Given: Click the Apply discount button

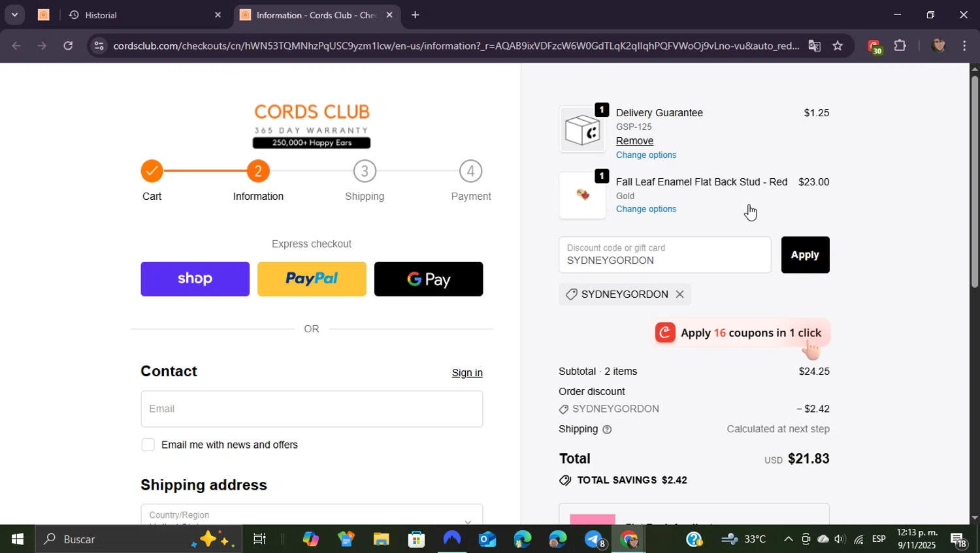Looking at the screenshot, I should [x=805, y=255].
